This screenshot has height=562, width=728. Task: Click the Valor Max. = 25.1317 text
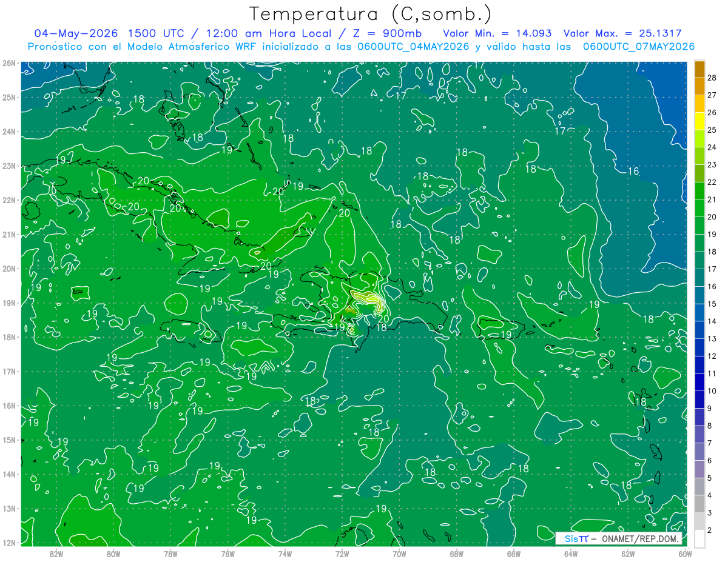622,33
